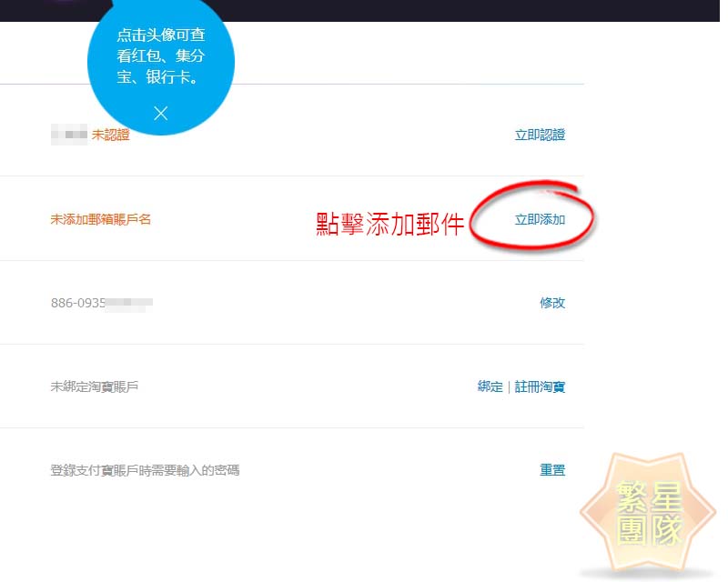The width and height of the screenshot is (728, 582).
Task: Click the red 點擊添加郵件 annotation text
Action: click(x=390, y=224)
